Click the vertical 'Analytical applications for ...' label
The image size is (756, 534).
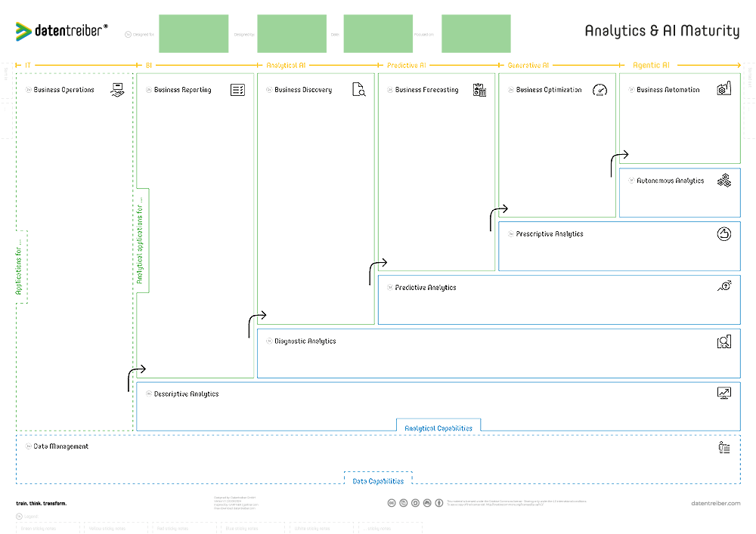(139, 240)
